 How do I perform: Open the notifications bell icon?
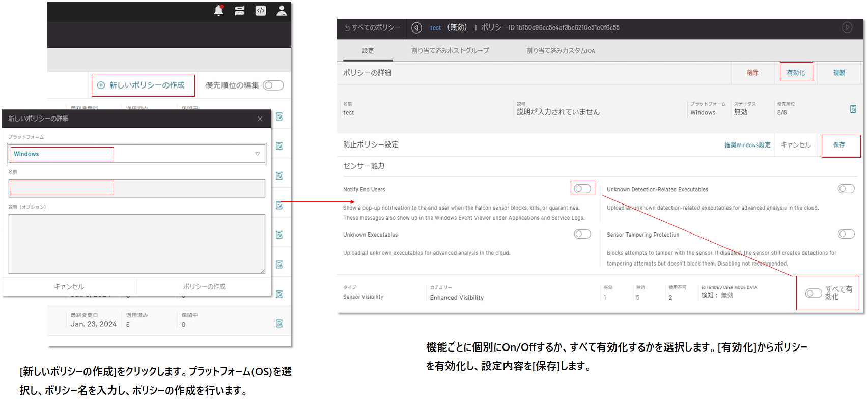coord(219,10)
